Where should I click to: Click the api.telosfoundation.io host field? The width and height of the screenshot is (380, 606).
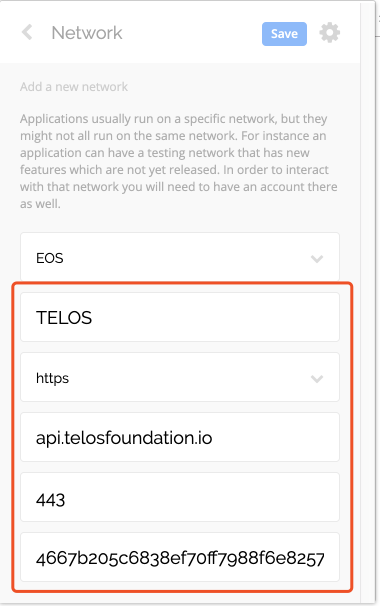pos(180,437)
